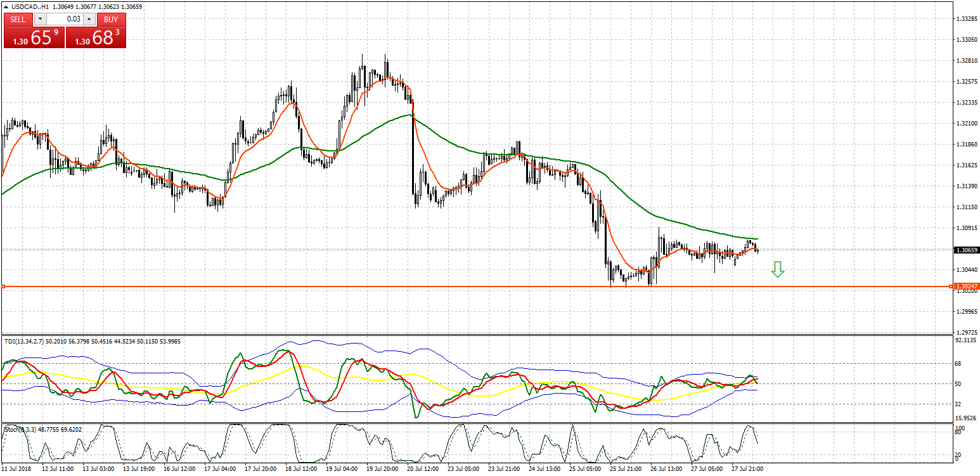Select the green down arrow on chart

777,270
